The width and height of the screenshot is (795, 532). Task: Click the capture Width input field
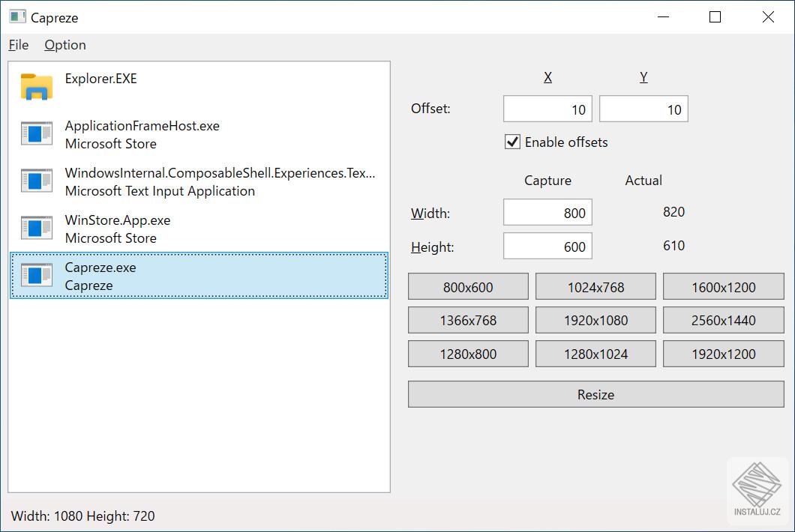[547, 212]
